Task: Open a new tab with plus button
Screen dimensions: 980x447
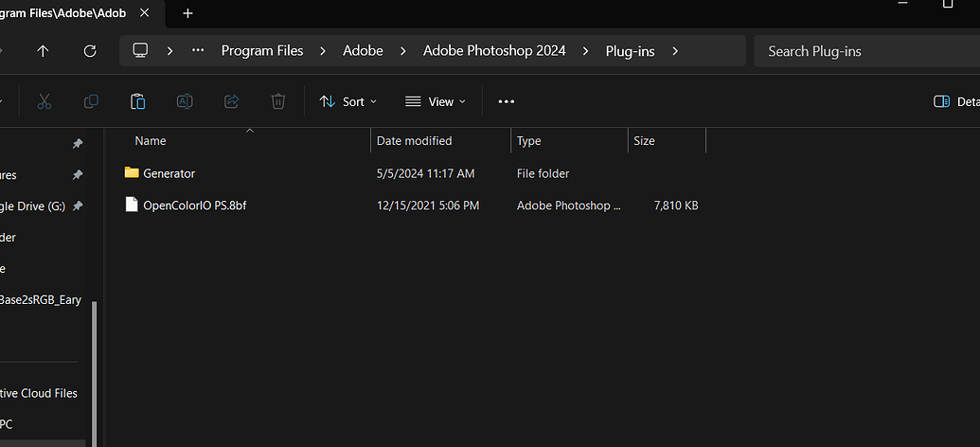Action: 187,13
